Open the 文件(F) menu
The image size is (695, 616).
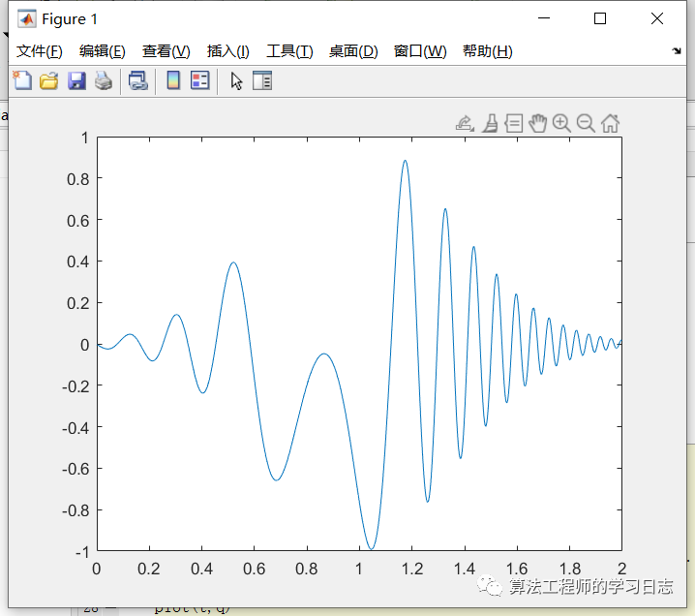tap(40, 51)
